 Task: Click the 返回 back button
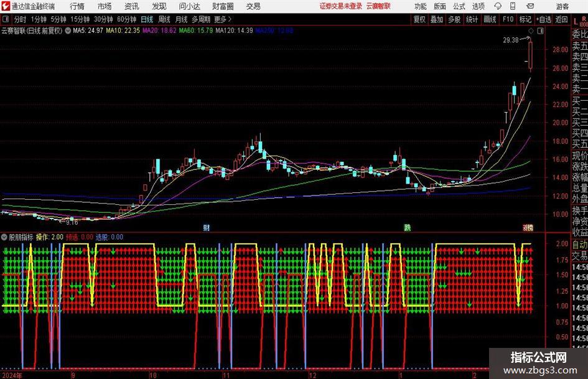coord(561,19)
